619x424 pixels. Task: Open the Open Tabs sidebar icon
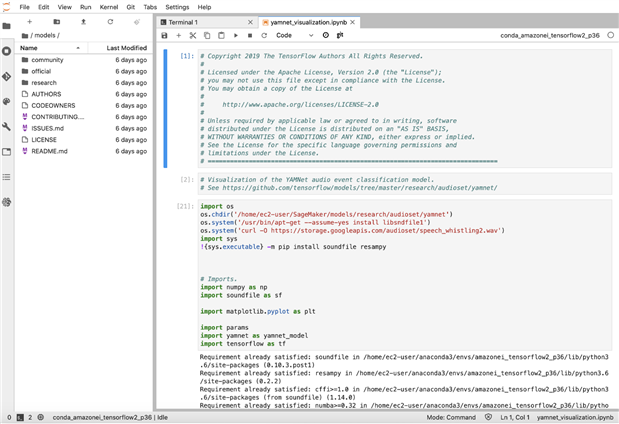(7, 152)
